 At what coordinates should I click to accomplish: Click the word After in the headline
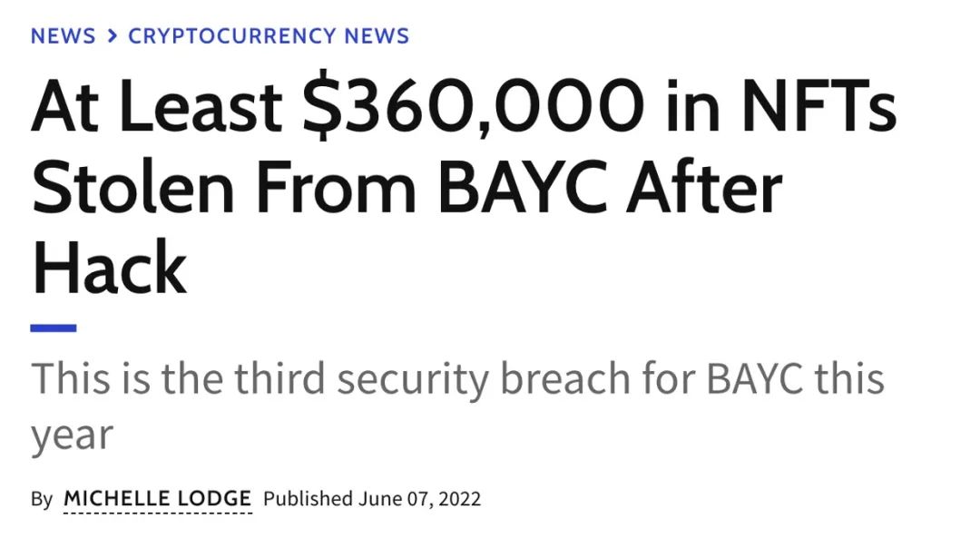[705, 186]
